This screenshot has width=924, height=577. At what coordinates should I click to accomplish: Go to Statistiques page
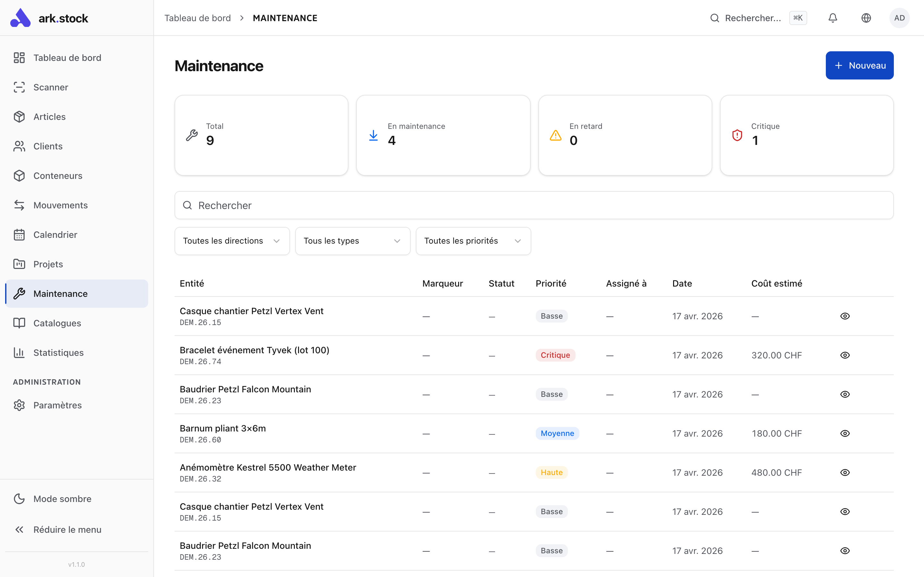[x=58, y=353]
